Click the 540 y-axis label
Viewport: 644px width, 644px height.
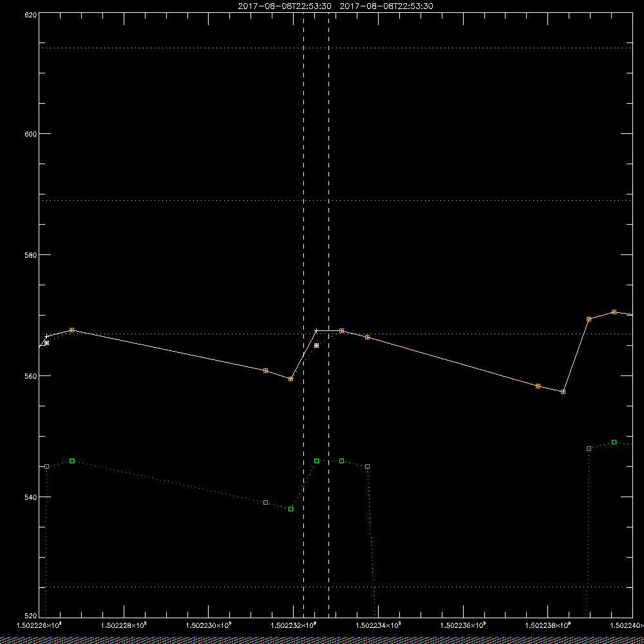click(32, 497)
